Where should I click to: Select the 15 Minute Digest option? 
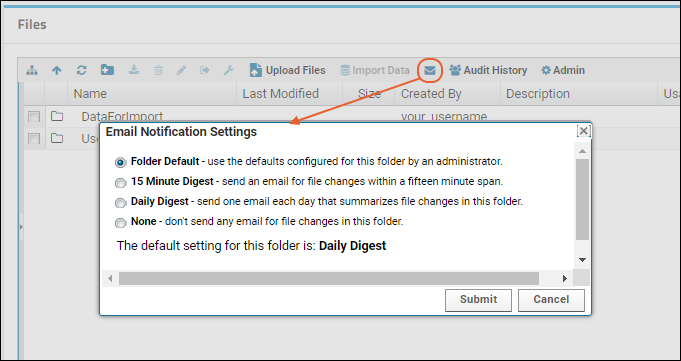[x=120, y=183]
